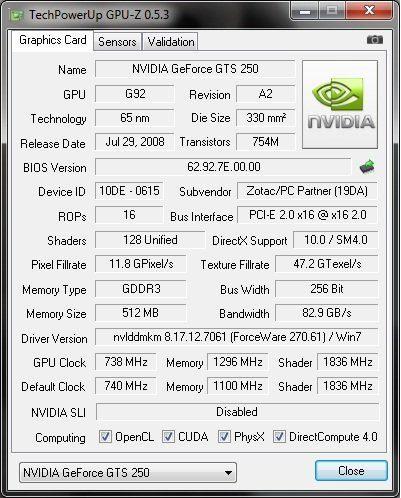Image resolution: width=401 pixels, height=498 pixels.
Task: Click the NVIDIA logo image
Action: (x=340, y=104)
